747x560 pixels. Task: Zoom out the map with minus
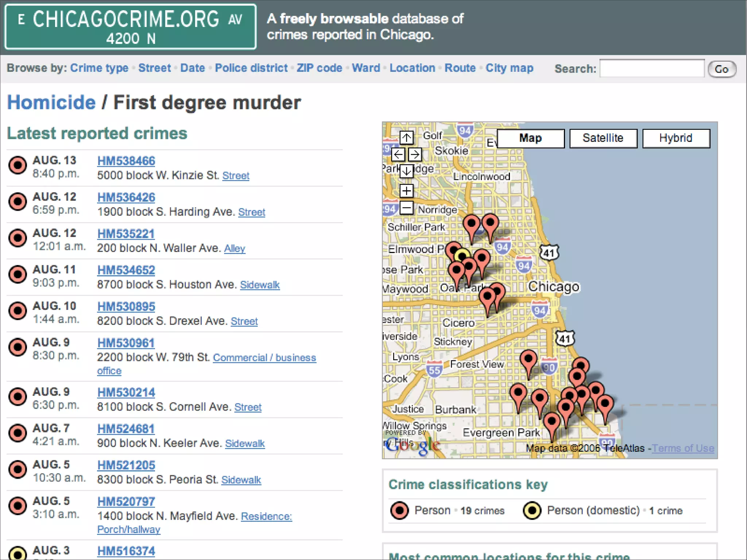tap(406, 208)
